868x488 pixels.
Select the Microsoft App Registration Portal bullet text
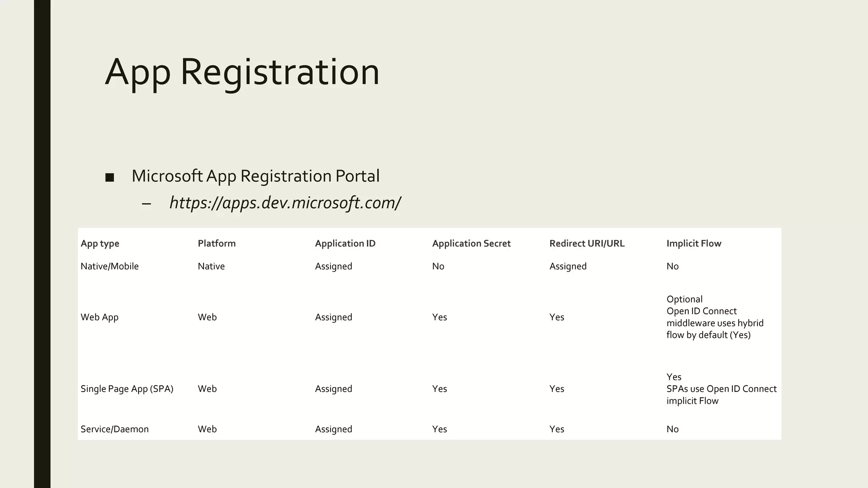click(x=255, y=176)
